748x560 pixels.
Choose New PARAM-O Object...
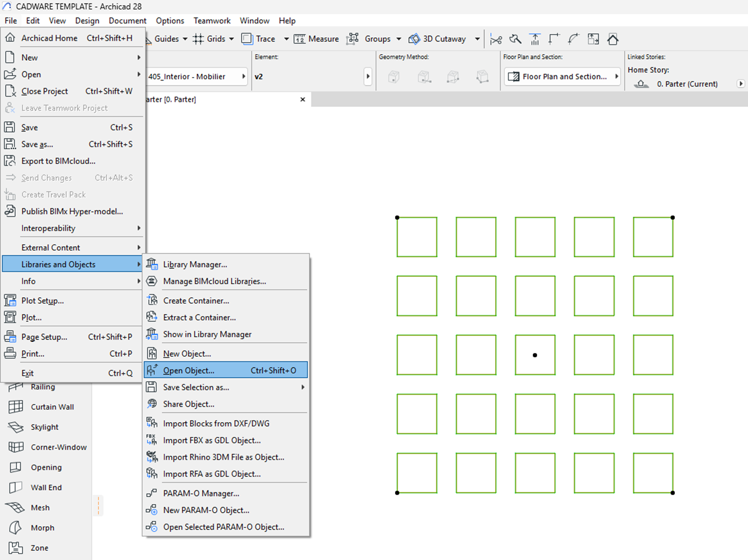click(225, 510)
